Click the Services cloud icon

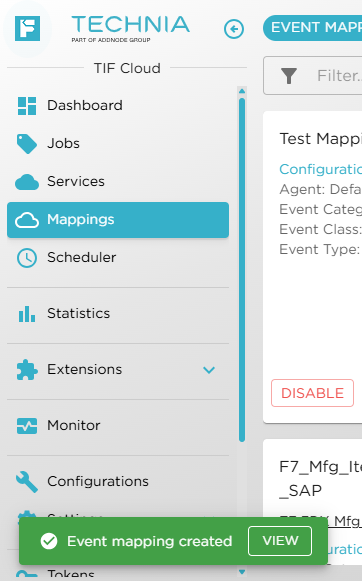[x=27, y=182]
